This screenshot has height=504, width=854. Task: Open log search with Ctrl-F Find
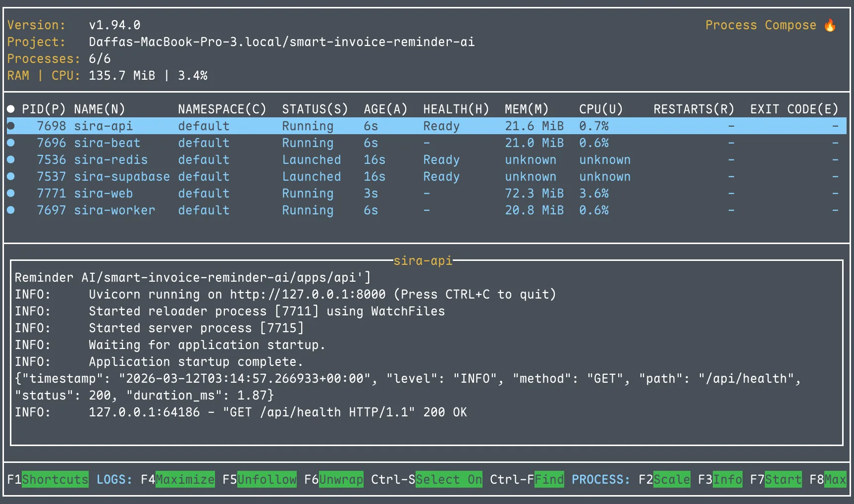coord(549,479)
